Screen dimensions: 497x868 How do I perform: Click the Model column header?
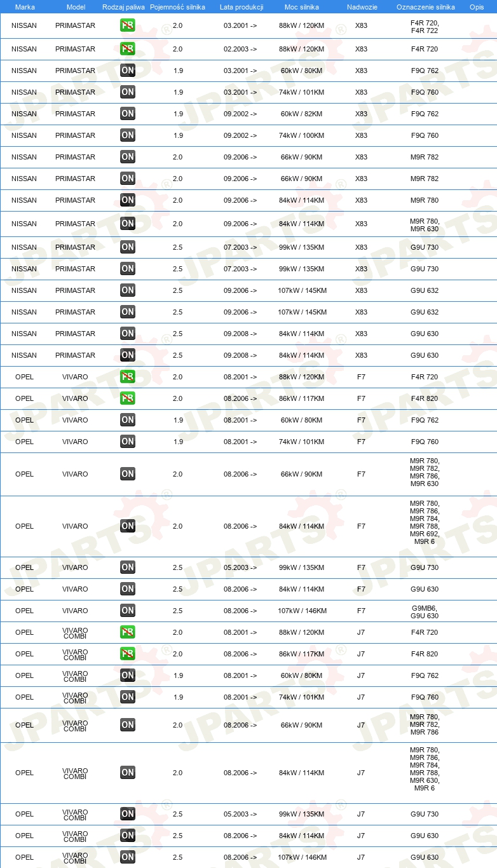coord(76,7)
